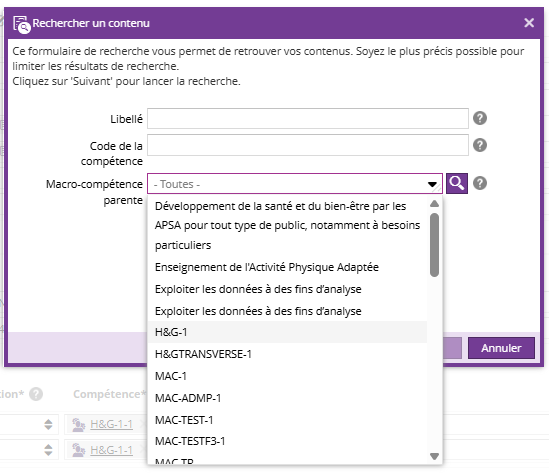Choose MAC-TEST-1 in the dropdown list
This screenshot has width=549, height=473.
point(287,420)
